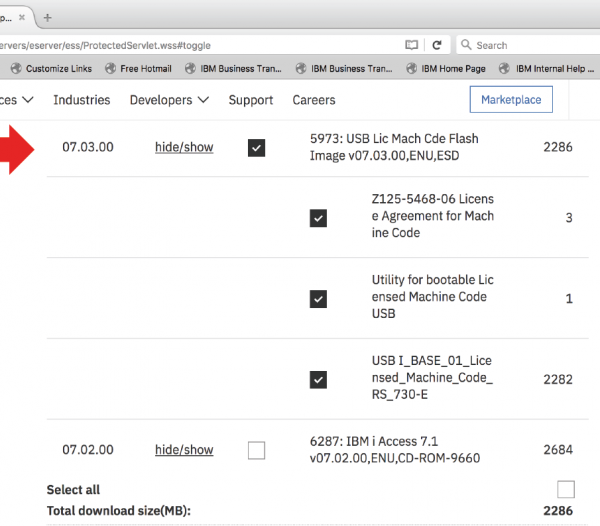Check the 6287 IBM i Access 7.1 checkbox

[256, 450]
